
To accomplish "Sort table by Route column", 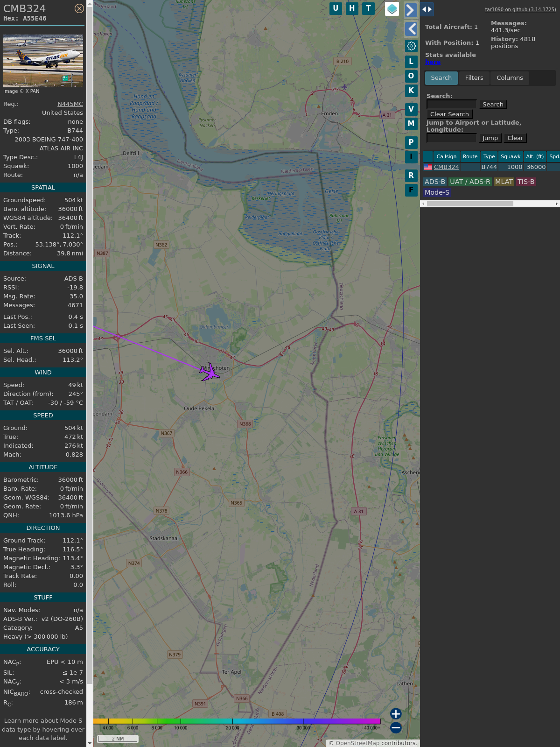I will click(x=470, y=157).
